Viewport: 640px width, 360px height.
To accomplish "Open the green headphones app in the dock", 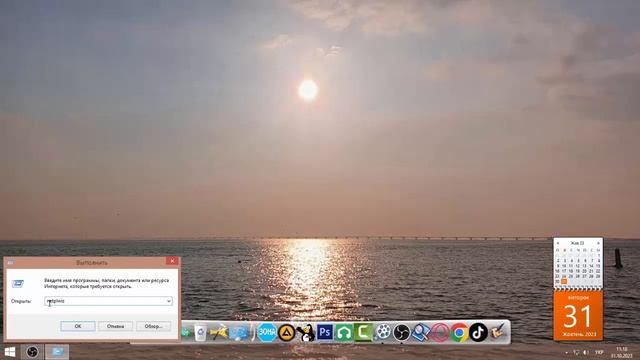I will (x=344, y=333).
